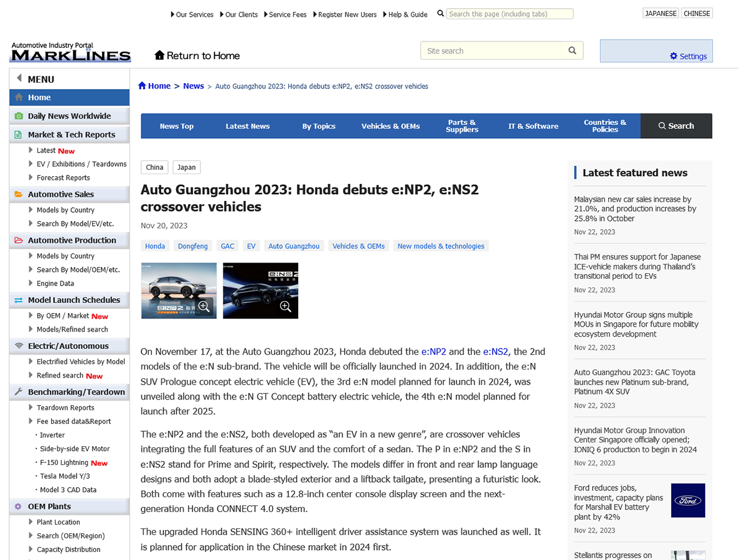Open the Help & Guide dropdown
Viewport: 747px width, 560px height.
[405, 14]
